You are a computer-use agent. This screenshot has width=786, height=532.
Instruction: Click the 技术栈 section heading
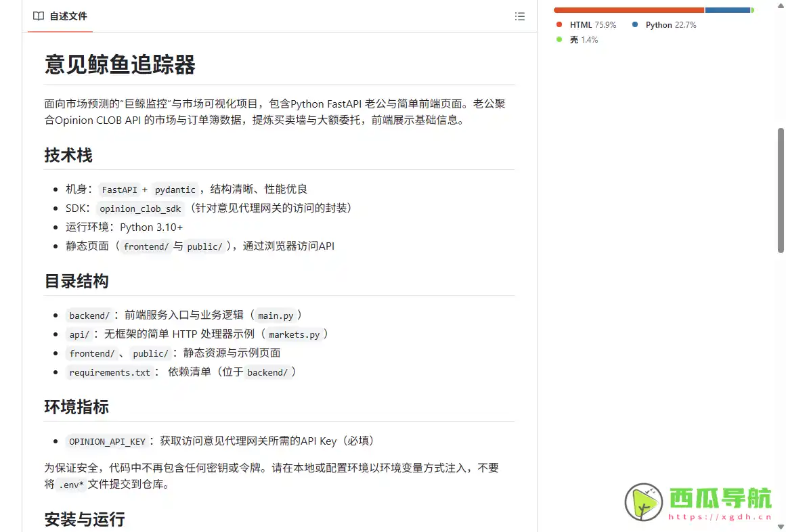coord(68,155)
